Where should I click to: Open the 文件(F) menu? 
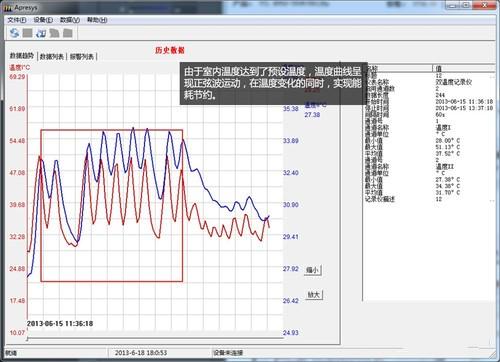tap(17, 20)
